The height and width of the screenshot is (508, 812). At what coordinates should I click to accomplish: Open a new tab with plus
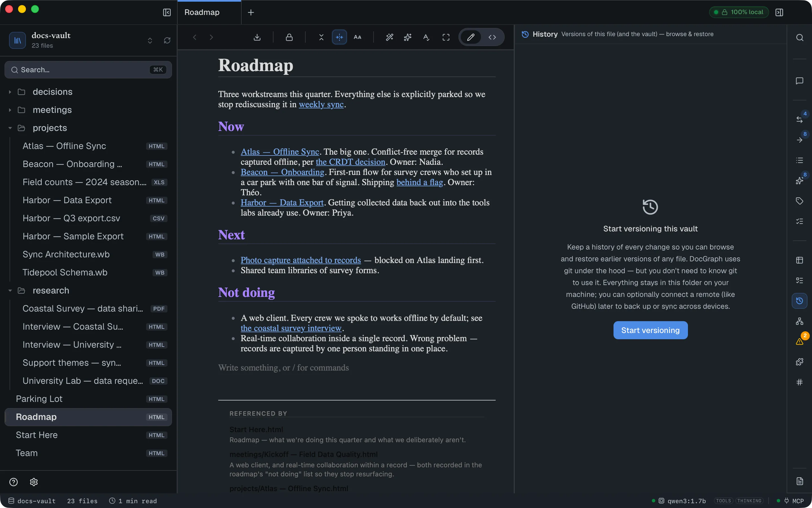[251, 12]
